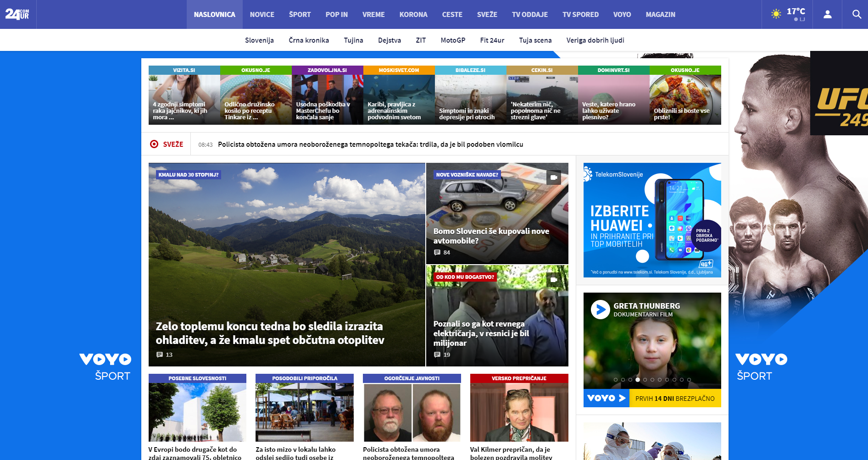The width and height of the screenshot is (868, 460).
Task: Click video camera icon on millionaire article
Action: point(554,279)
